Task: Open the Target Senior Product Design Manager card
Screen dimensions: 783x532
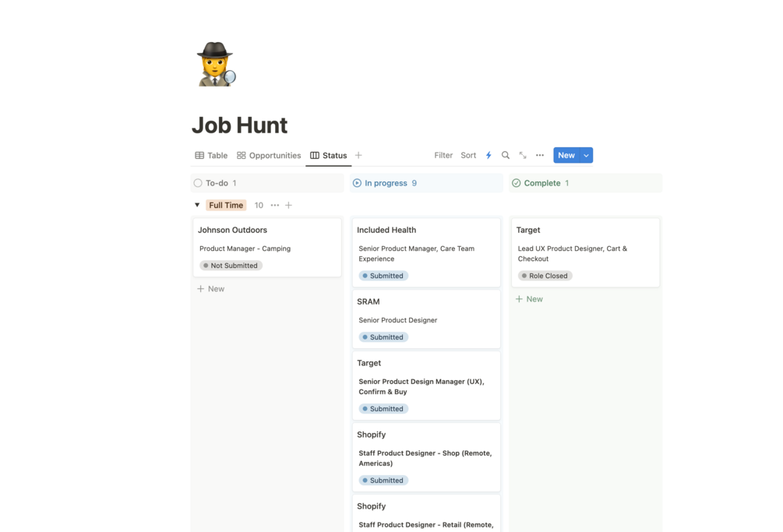Action: coord(426,386)
